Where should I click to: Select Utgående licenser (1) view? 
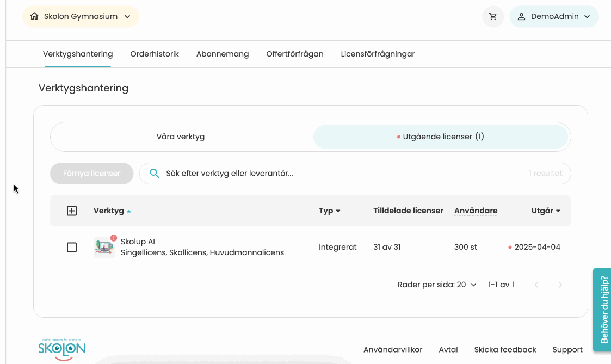point(440,137)
